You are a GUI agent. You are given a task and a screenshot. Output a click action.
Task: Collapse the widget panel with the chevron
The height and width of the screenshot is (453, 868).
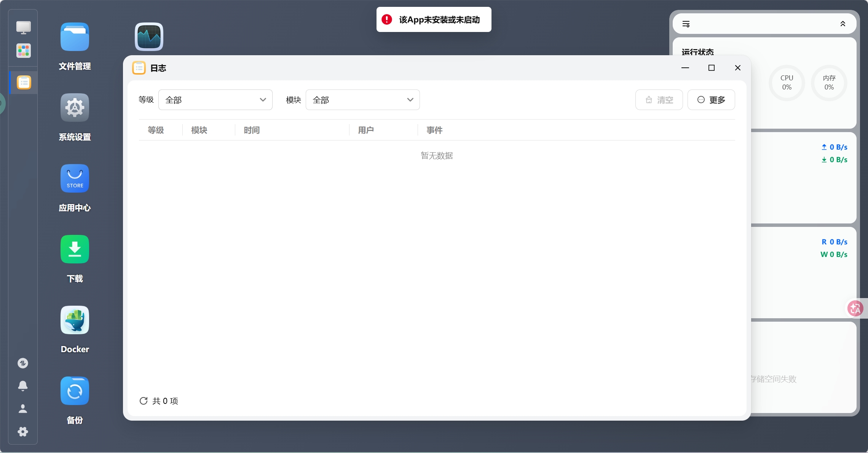842,24
